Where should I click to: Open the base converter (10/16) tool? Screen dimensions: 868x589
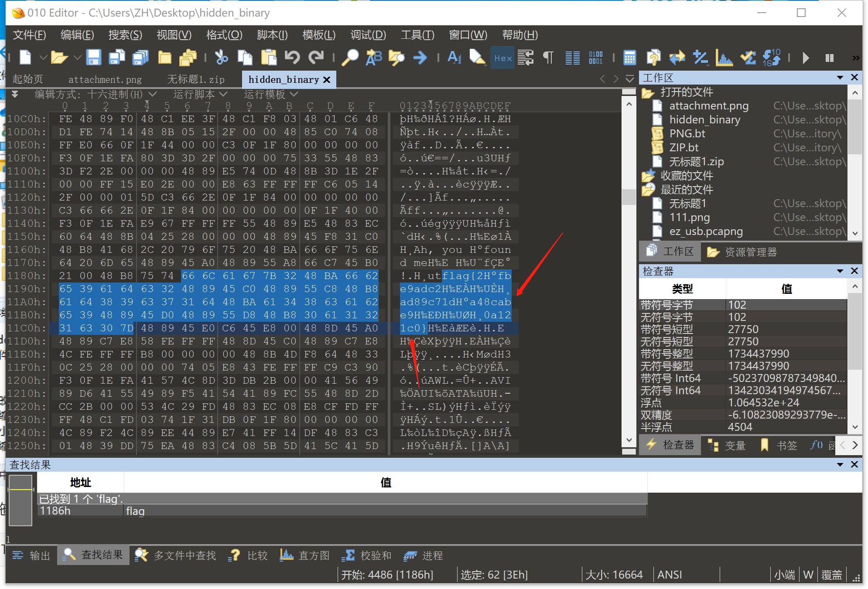click(x=772, y=57)
